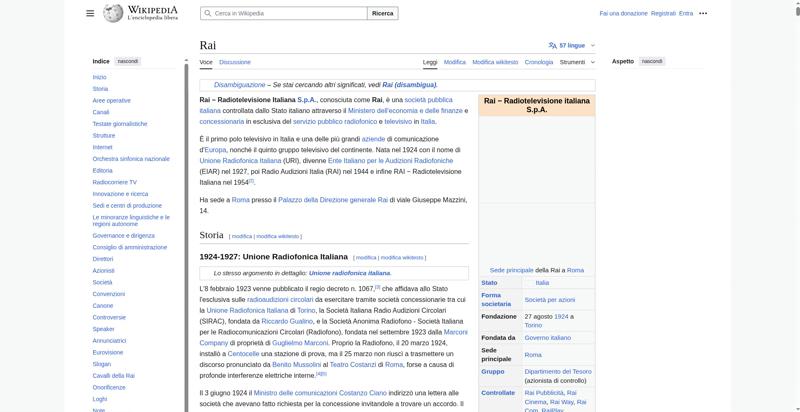Open Benito Mussolini link
The image size is (800, 412).
tap(296, 366)
